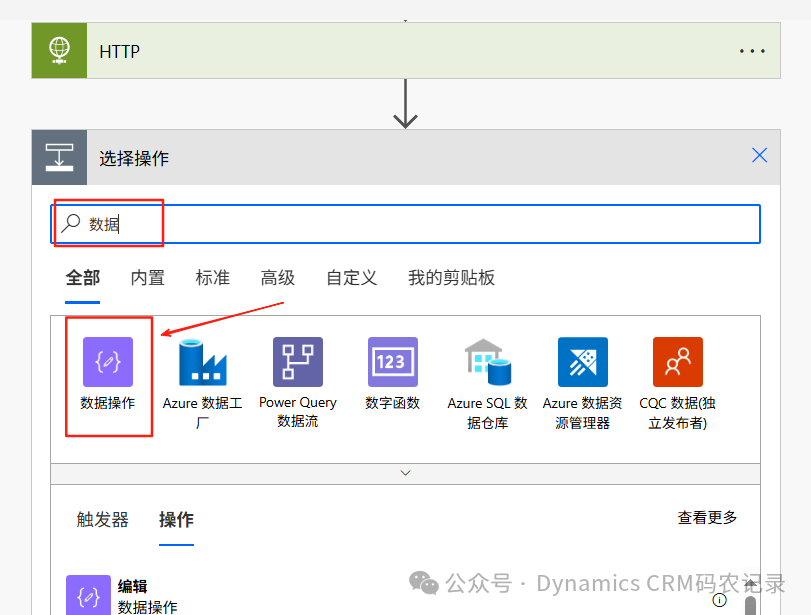
Task: Switch to the 触发器 tab
Action: tap(101, 520)
